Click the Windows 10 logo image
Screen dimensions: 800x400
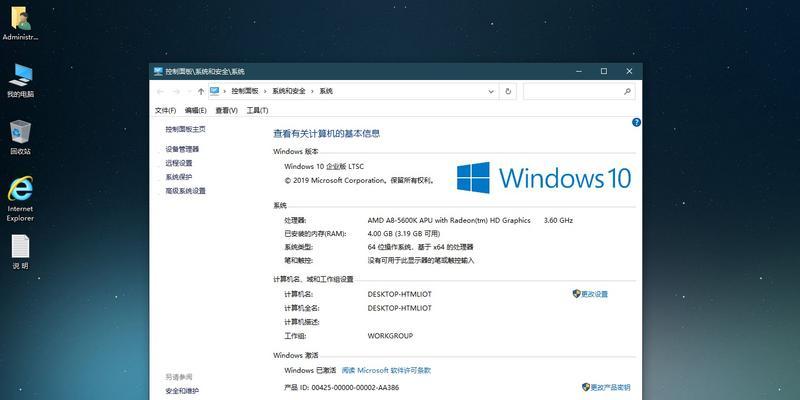(x=544, y=178)
